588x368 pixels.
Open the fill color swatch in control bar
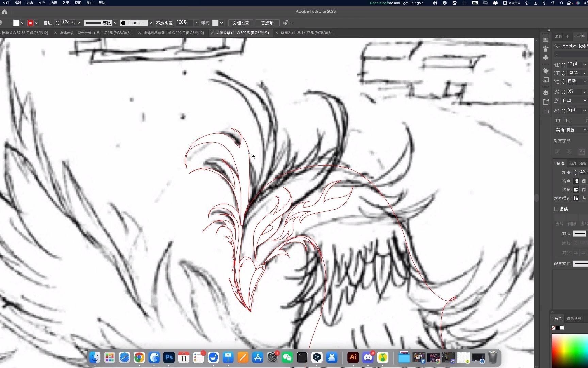[16, 23]
